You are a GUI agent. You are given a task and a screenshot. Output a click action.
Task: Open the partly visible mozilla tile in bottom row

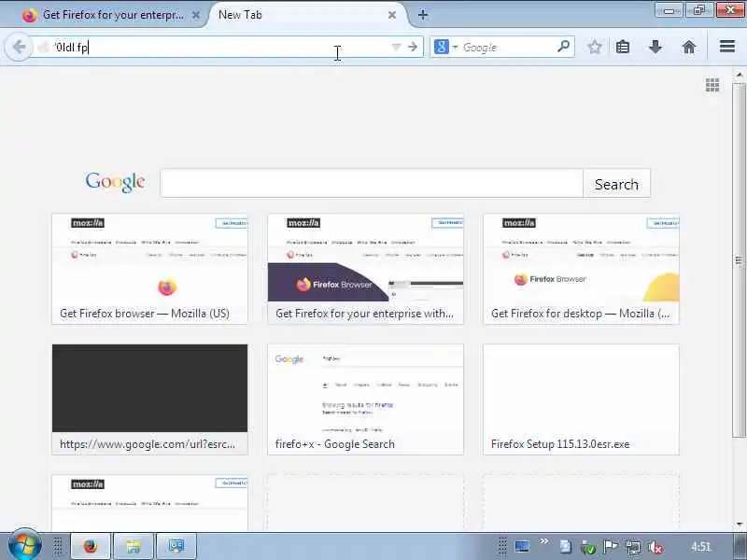tap(149, 502)
